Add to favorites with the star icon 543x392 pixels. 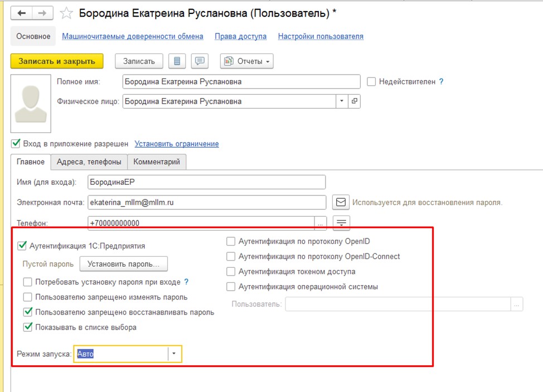[66, 13]
